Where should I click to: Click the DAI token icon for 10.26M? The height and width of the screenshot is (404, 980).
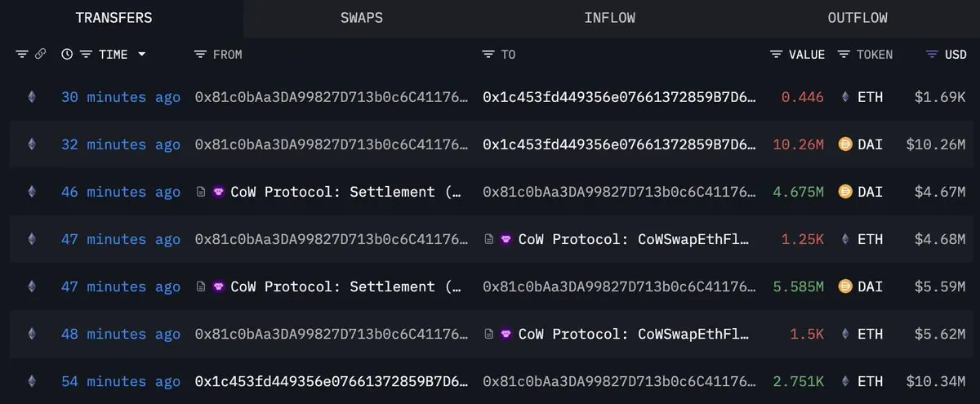pyautogui.click(x=845, y=144)
